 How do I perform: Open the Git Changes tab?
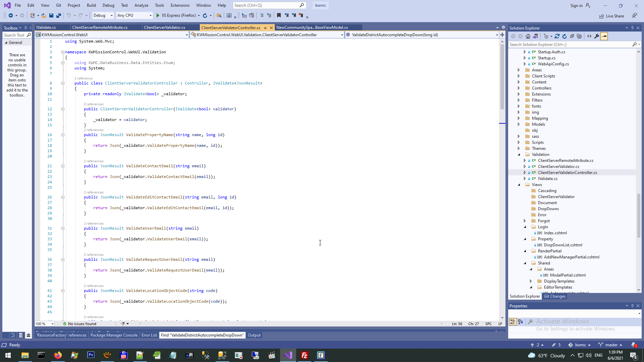pos(554,296)
